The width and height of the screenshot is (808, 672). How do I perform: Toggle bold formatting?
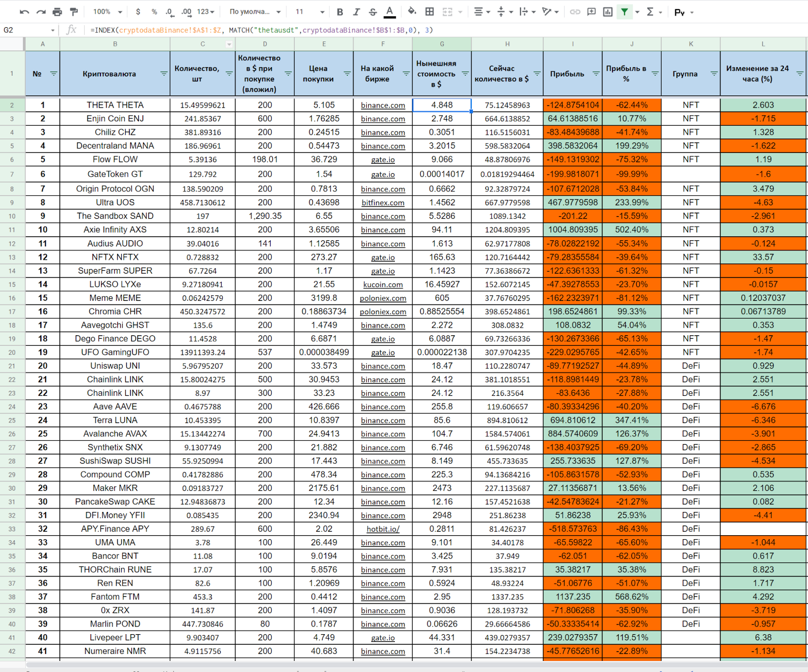[x=340, y=12]
